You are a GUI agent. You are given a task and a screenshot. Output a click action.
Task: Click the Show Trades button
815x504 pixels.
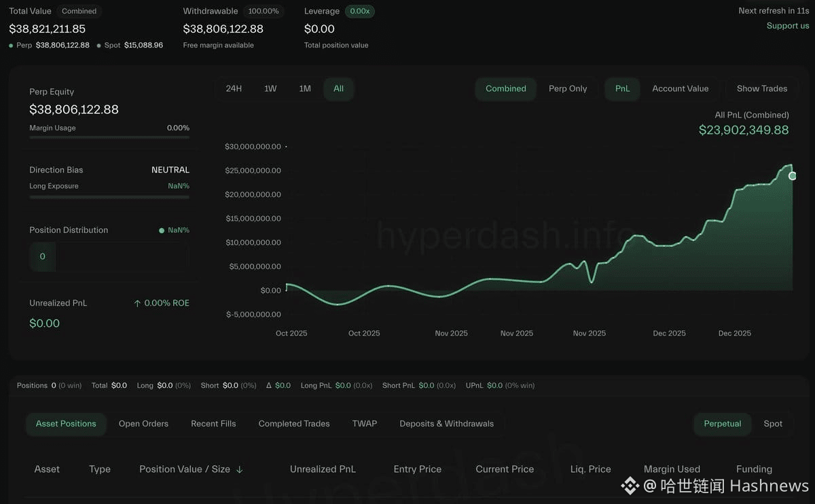coord(762,89)
